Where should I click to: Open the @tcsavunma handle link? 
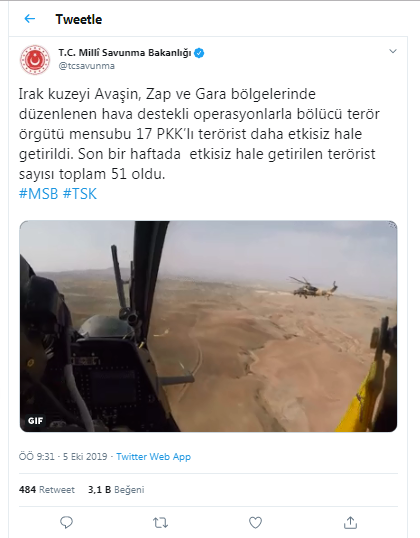pyautogui.click(x=87, y=66)
